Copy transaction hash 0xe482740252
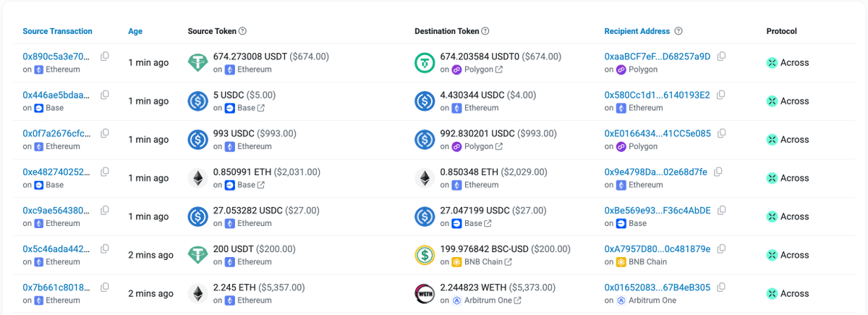This screenshot has width=868, height=315. click(x=105, y=172)
